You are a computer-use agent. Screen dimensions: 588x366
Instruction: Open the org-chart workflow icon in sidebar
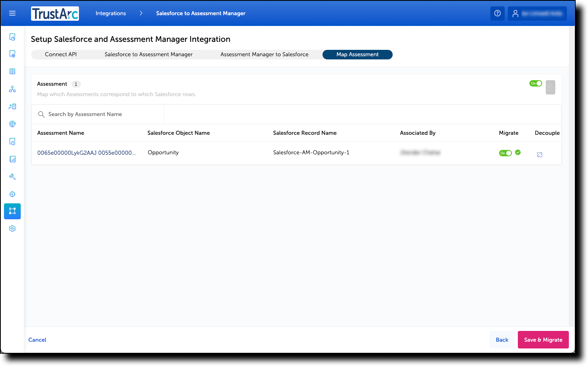click(x=12, y=89)
